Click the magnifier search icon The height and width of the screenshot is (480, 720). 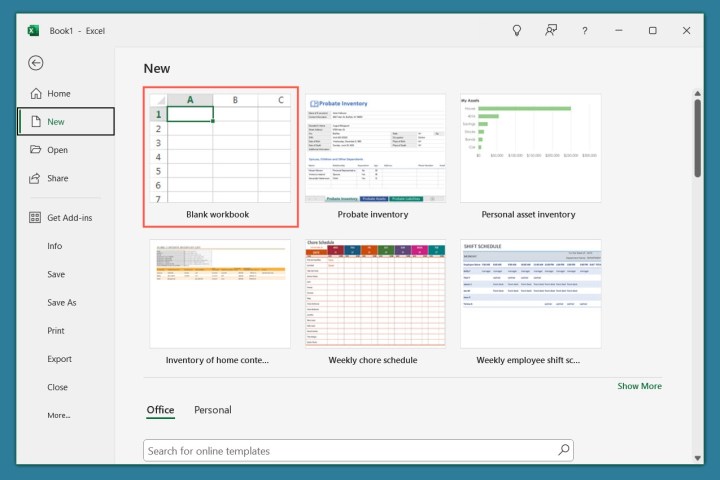click(563, 450)
